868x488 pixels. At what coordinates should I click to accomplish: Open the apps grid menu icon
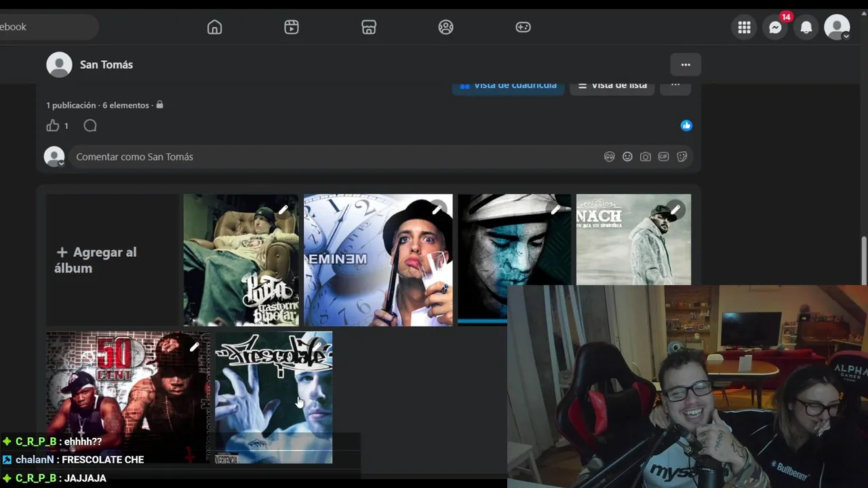pos(745,27)
